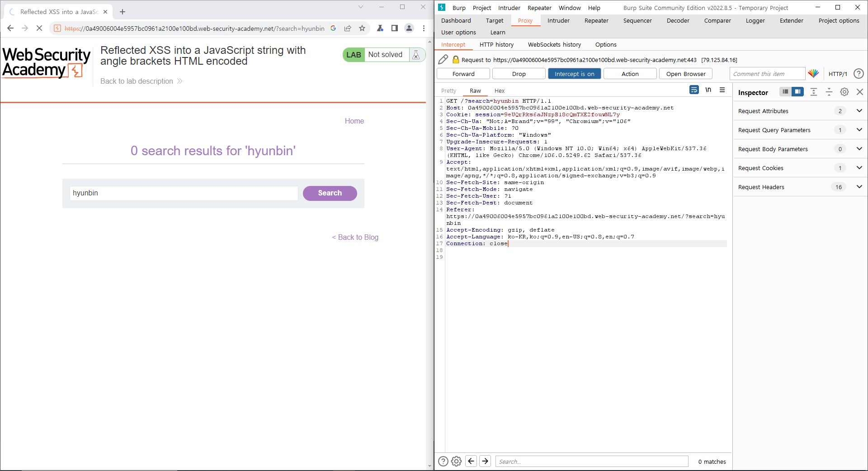This screenshot has height=471, width=868.
Task: Open Chrome three-dot menu
Action: [424, 29]
